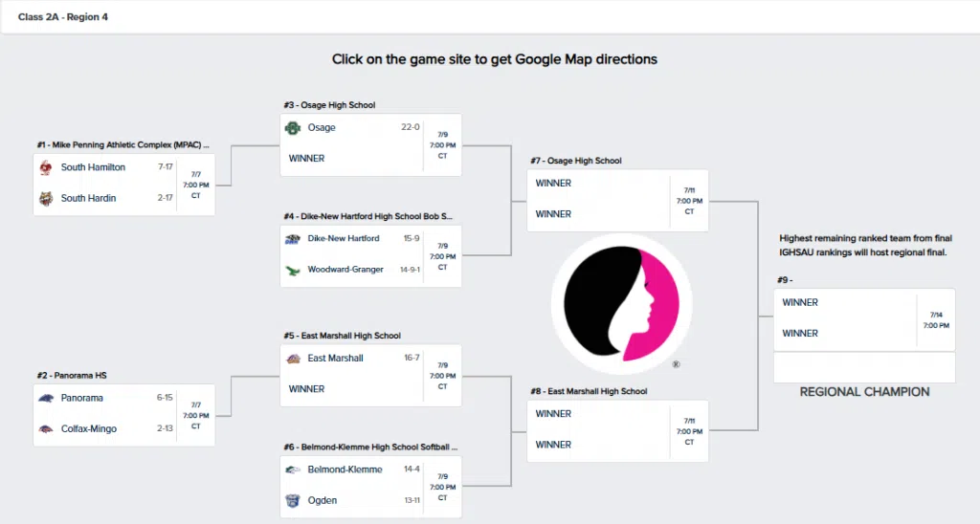Click the Osage team logo
980x524 pixels.
coord(293,127)
